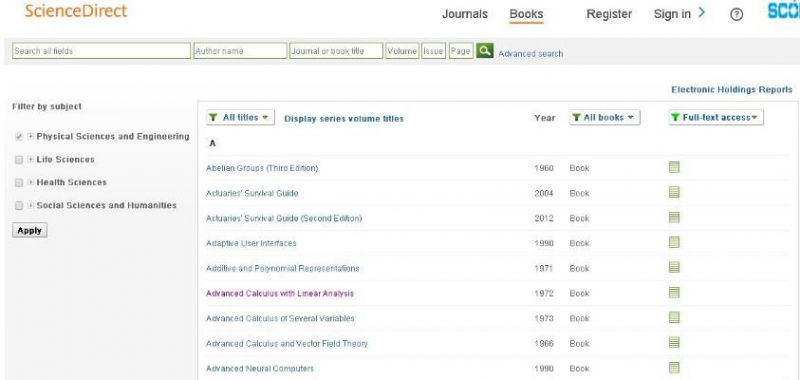
Task: Click full-text icon for Advanced Calculus with Linear Analysis
Action: point(674,292)
